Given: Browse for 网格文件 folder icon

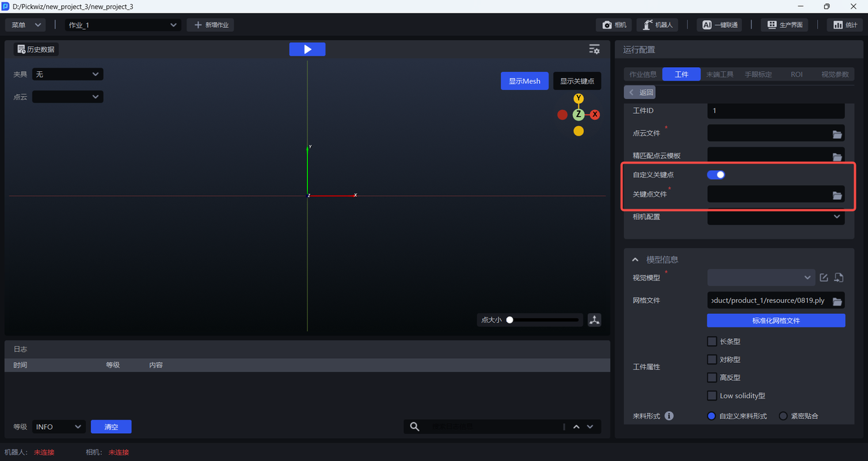Looking at the screenshot, I should tap(837, 301).
